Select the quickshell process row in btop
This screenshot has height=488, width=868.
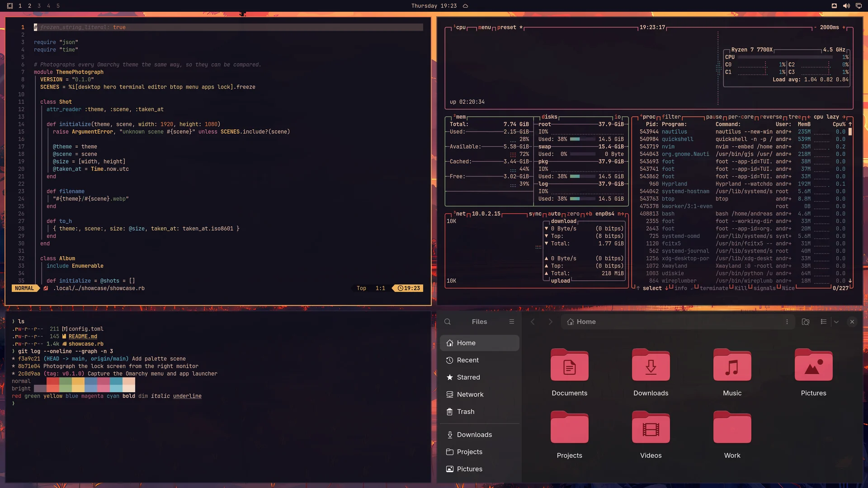point(742,139)
